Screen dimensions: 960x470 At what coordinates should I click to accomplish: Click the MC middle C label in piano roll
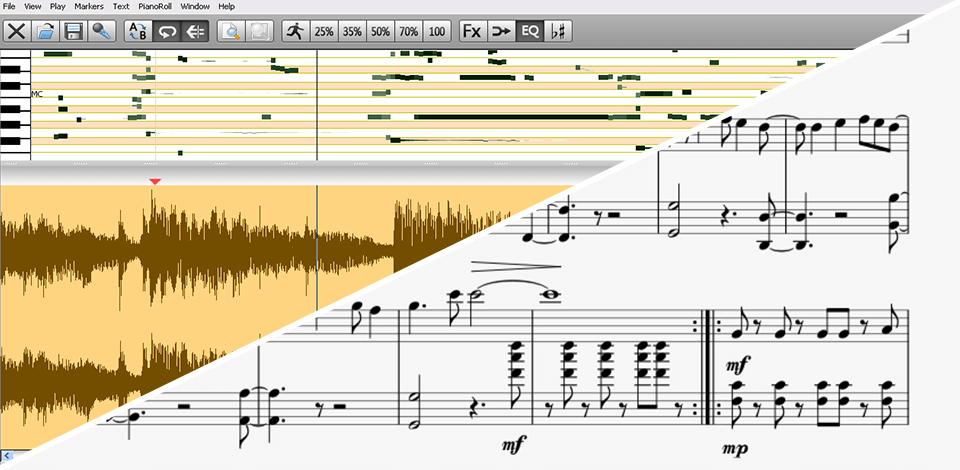point(37,94)
